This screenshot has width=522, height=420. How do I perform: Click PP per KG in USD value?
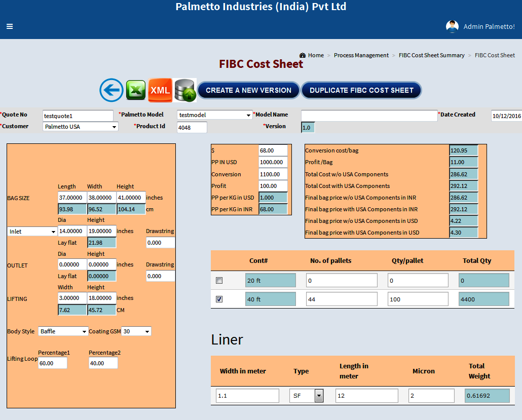(273, 198)
